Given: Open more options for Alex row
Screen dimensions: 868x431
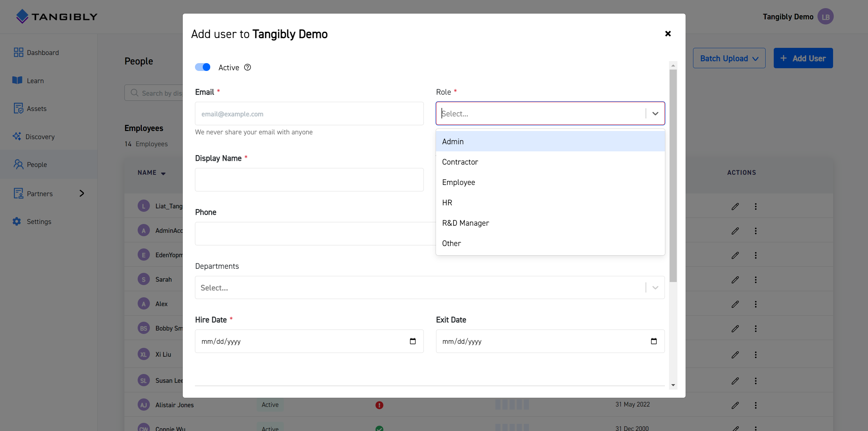Looking at the screenshot, I should (x=755, y=304).
